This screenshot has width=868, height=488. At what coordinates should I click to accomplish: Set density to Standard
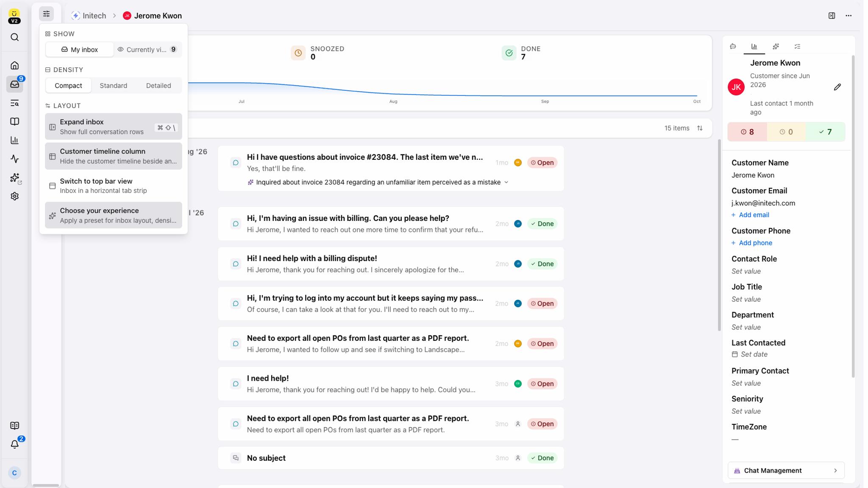point(113,86)
